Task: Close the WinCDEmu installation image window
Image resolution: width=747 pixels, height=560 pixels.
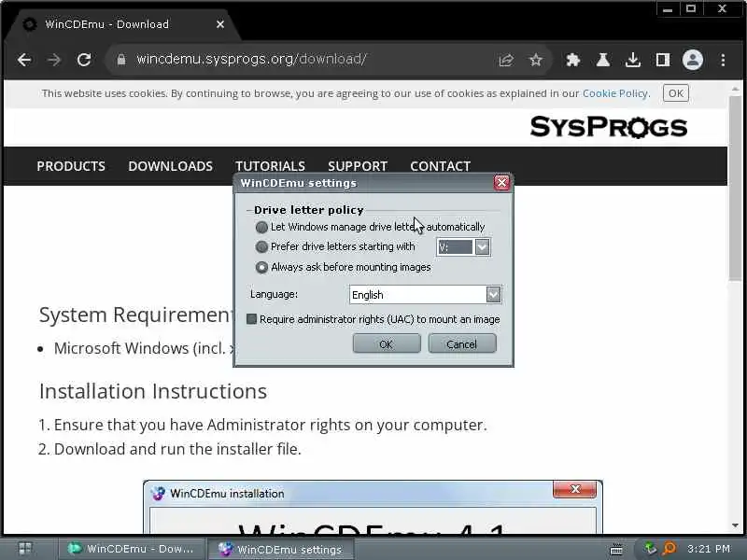Action: pyautogui.click(x=575, y=489)
